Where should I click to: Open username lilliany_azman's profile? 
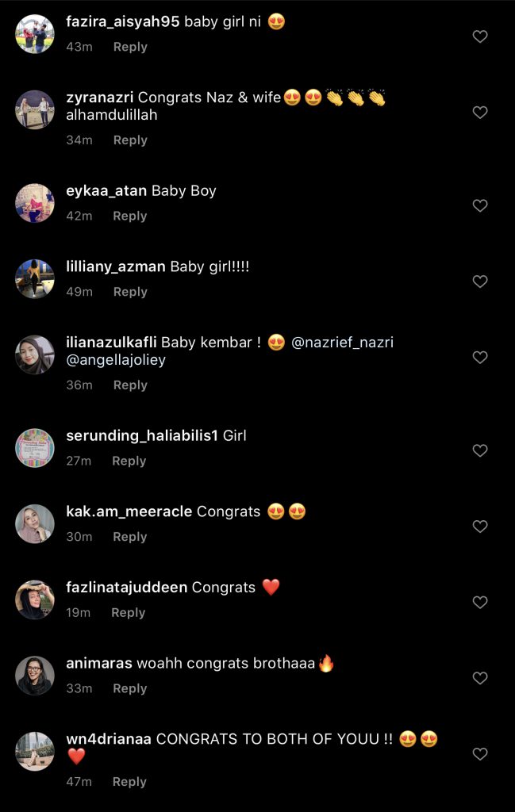117,267
